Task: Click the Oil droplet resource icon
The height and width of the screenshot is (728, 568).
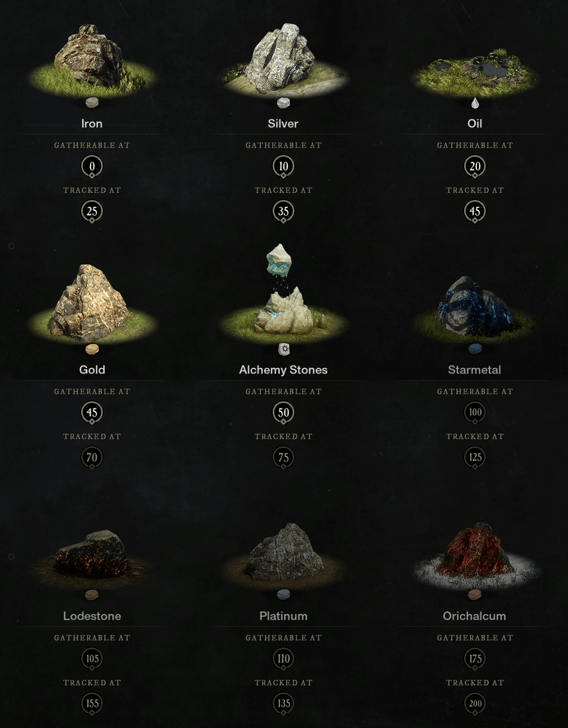Action: pyautogui.click(x=475, y=103)
